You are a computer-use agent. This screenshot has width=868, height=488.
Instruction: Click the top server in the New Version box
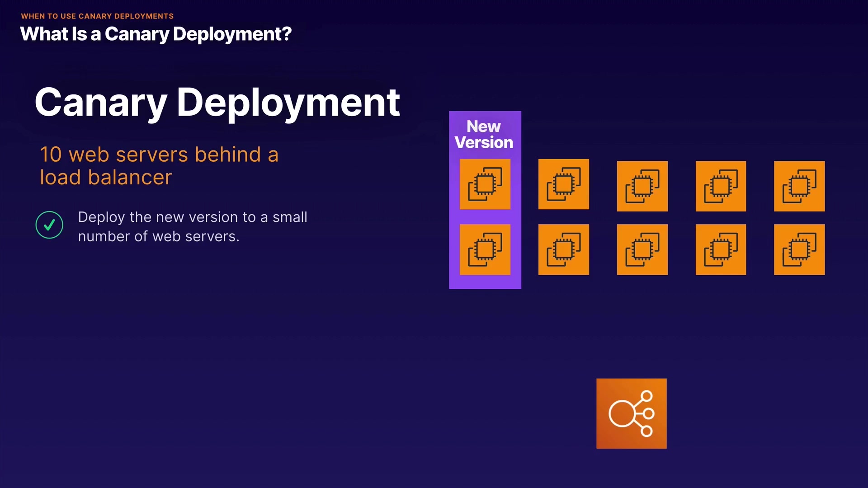pos(485,184)
